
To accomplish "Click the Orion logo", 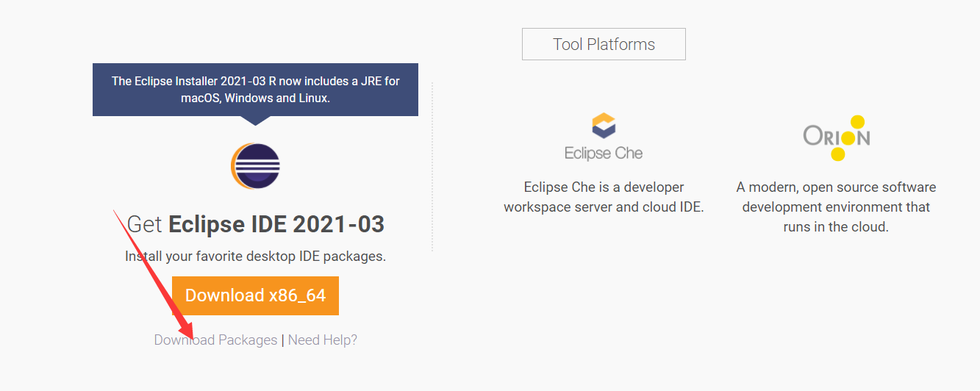I will click(837, 137).
